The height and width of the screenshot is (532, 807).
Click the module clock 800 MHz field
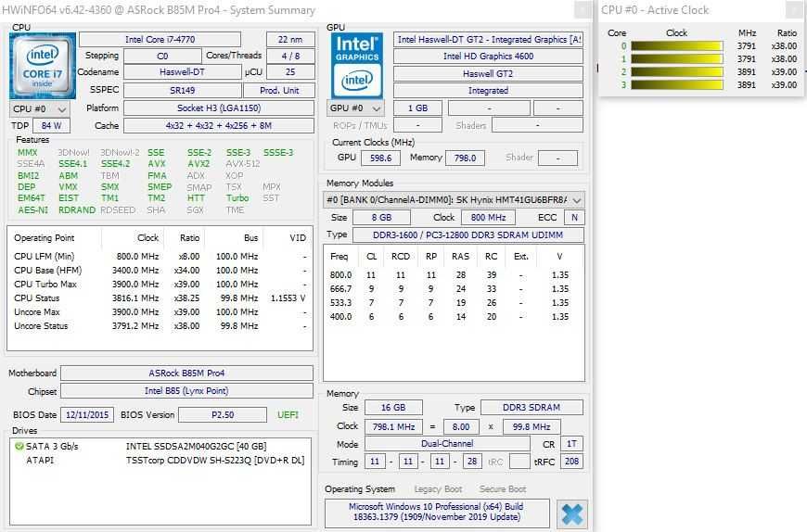click(488, 218)
